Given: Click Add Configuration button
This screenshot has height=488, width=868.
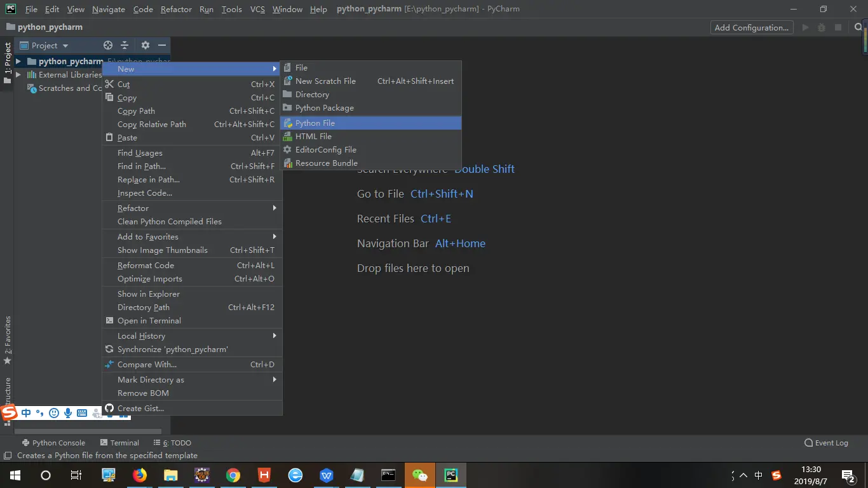Looking at the screenshot, I should pyautogui.click(x=751, y=27).
